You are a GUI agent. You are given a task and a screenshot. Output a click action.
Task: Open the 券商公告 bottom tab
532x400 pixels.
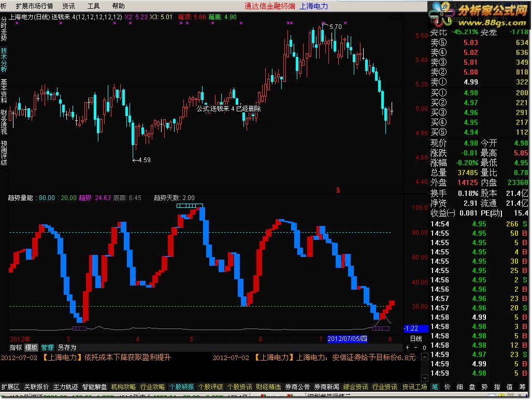click(x=297, y=387)
